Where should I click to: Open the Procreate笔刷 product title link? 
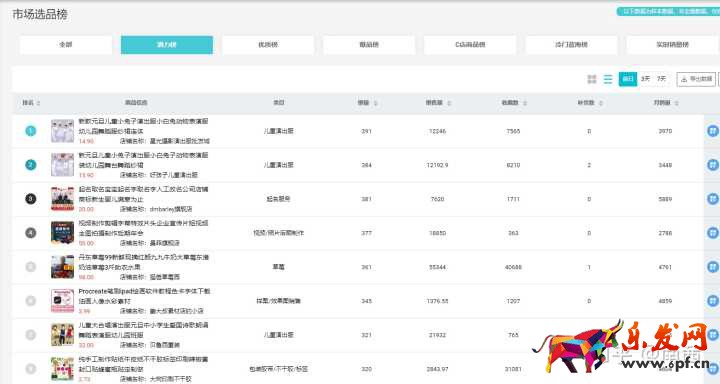pos(144,296)
